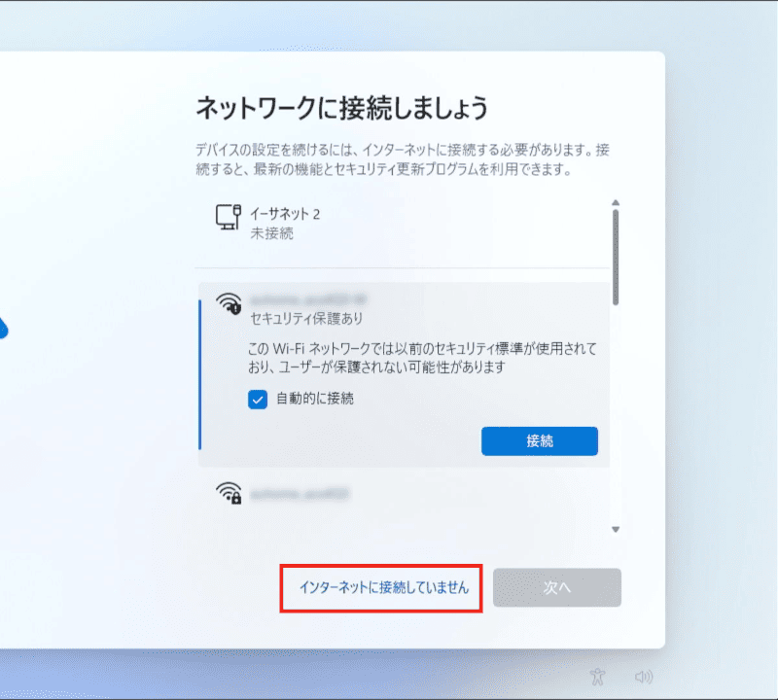Uncheck the 自動的に接続 checkbox
The width and height of the screenshot is (778, 700).
[258, 399]
